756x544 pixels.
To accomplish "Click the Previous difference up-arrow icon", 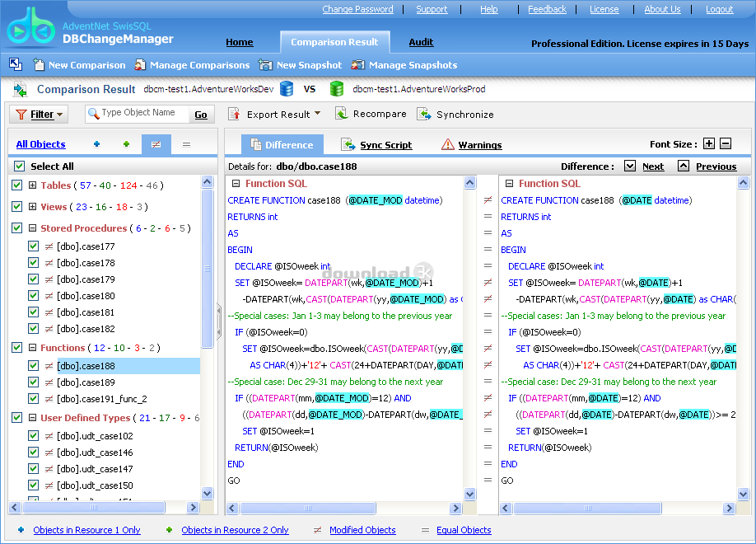I will click(x=684, y=166).
